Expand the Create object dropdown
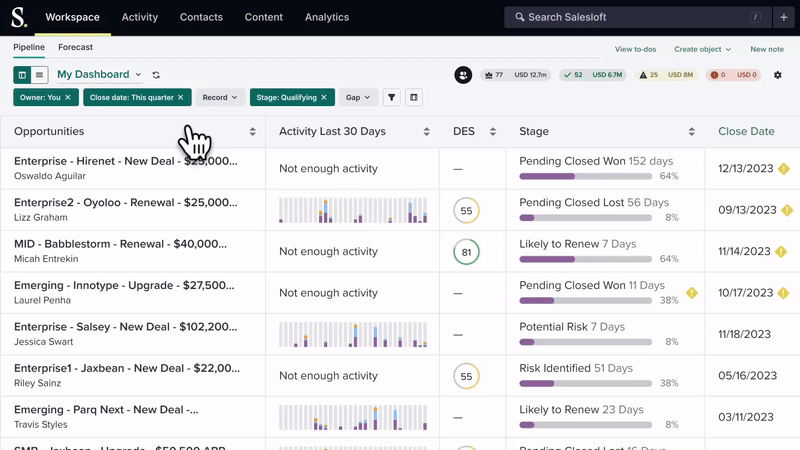 [x=703, y=49]
